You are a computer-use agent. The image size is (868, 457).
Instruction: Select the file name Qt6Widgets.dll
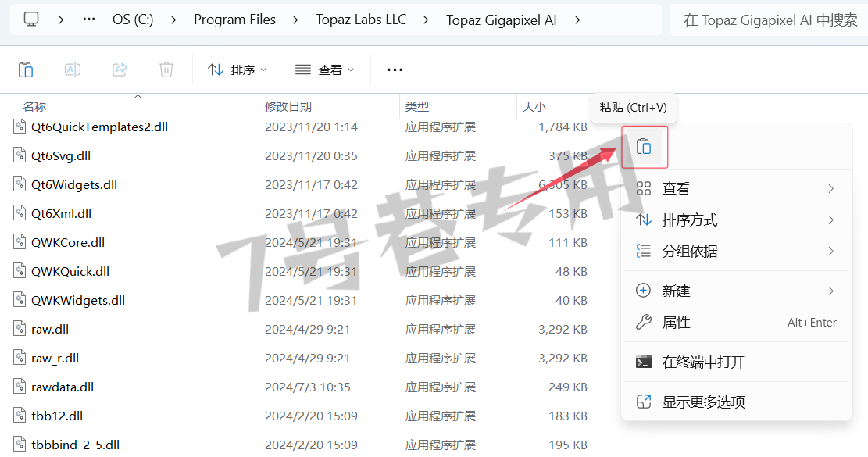[x=74, y=184]
